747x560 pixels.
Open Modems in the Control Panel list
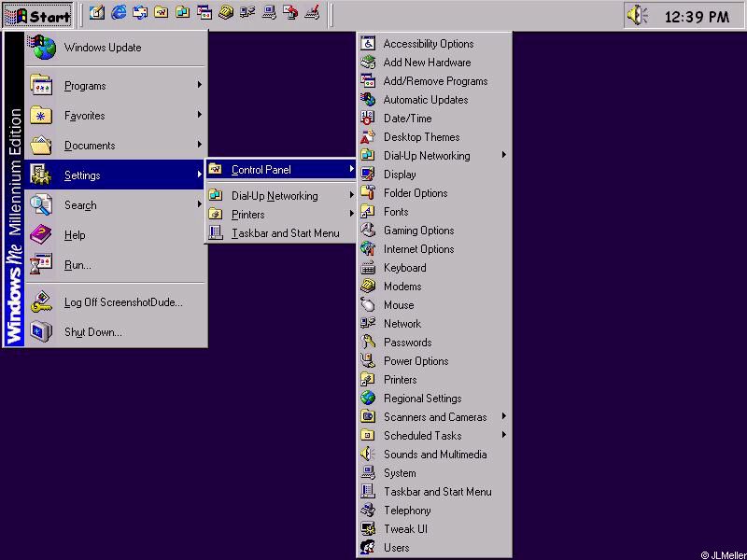click(x=434, y=287)
